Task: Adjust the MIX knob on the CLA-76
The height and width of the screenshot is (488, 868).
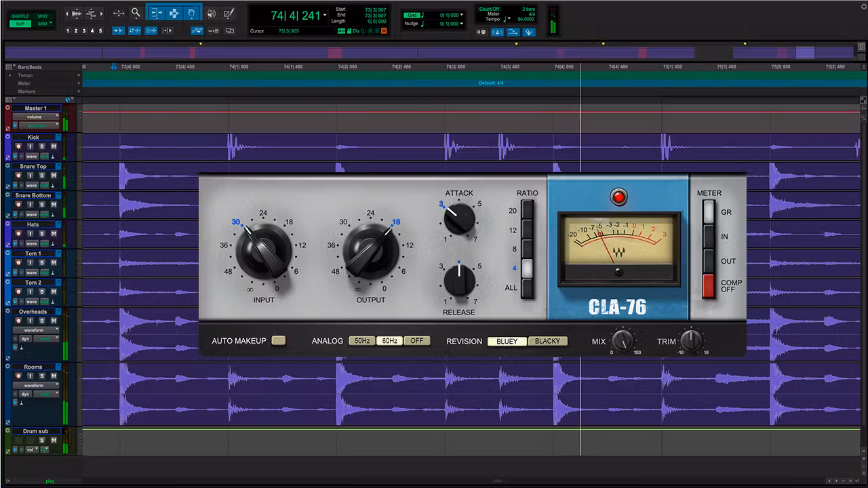Action: coord(624,341)
